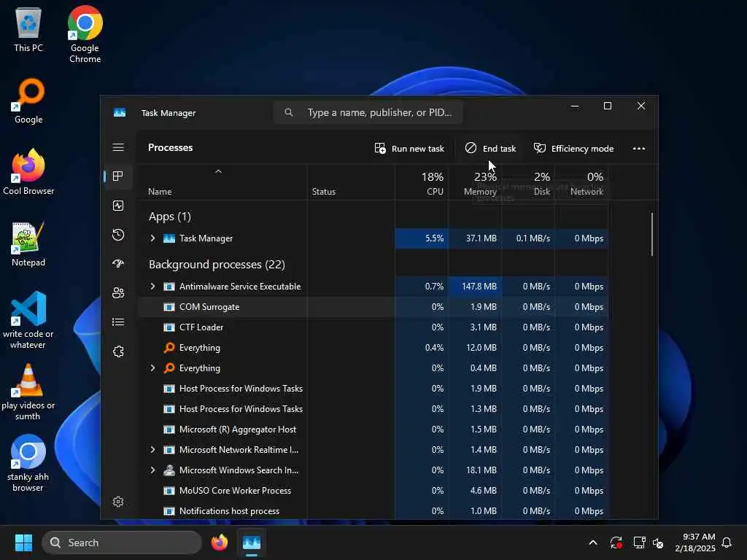Click the taskbar clock and date
This screenshot has width=747, height=560.
click(x=695, y=542)
